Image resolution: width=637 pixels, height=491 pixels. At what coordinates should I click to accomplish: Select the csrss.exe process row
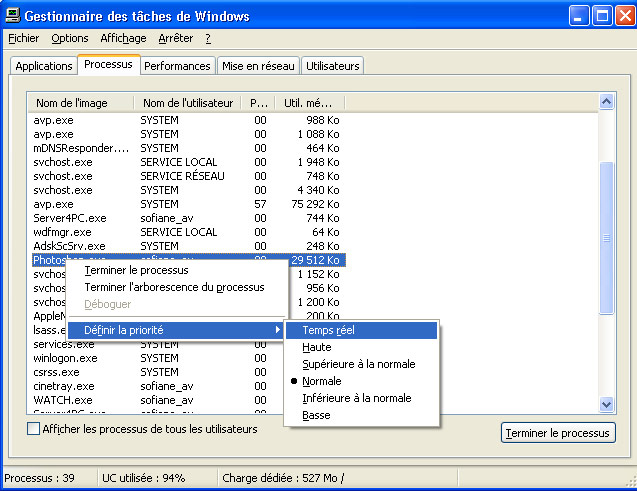pyautogui.click(x=157, y=372)
